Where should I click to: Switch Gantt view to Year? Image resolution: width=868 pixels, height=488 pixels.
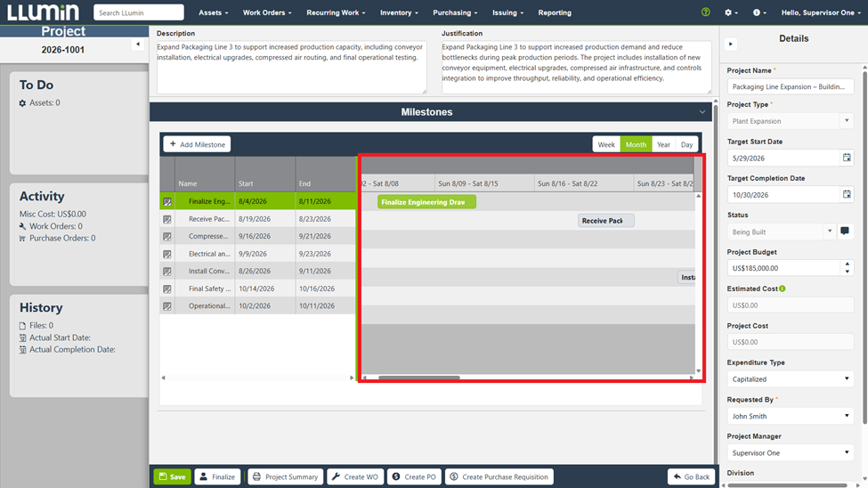click(x=663, y=144)
